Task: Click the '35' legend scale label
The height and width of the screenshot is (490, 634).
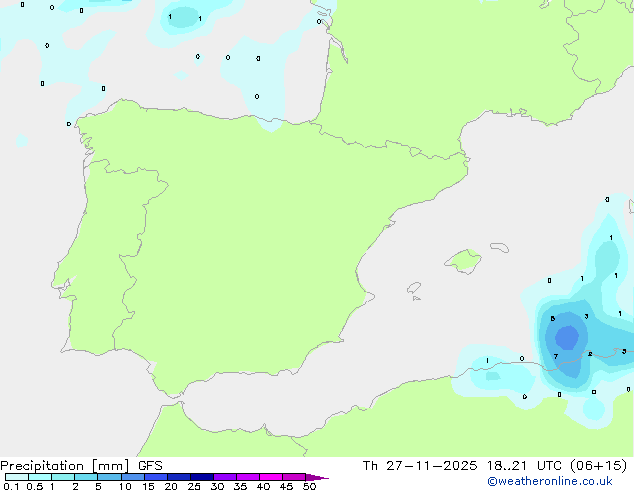Action: 240,486
